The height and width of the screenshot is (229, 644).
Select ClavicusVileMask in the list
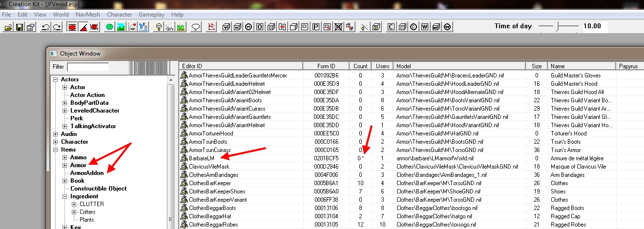click(209, 167)
